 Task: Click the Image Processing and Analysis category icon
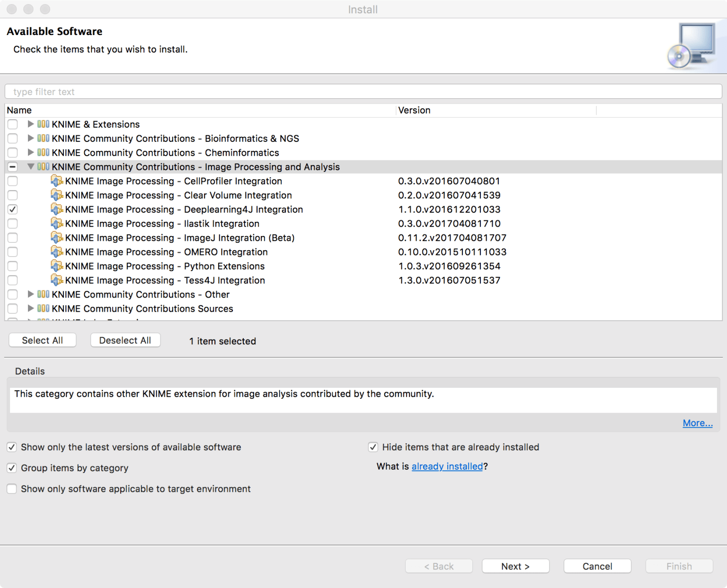click(x=43, y=167)
